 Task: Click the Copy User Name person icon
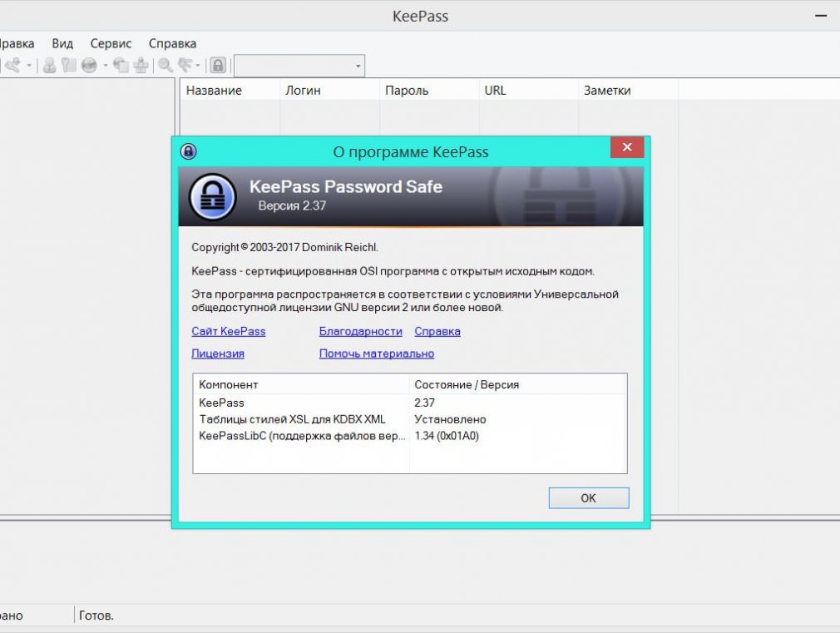point(49,66)
